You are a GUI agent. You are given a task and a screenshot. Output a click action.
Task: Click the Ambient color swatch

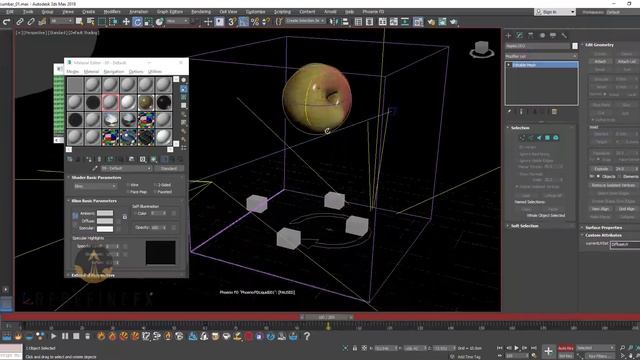click(105, 213)
